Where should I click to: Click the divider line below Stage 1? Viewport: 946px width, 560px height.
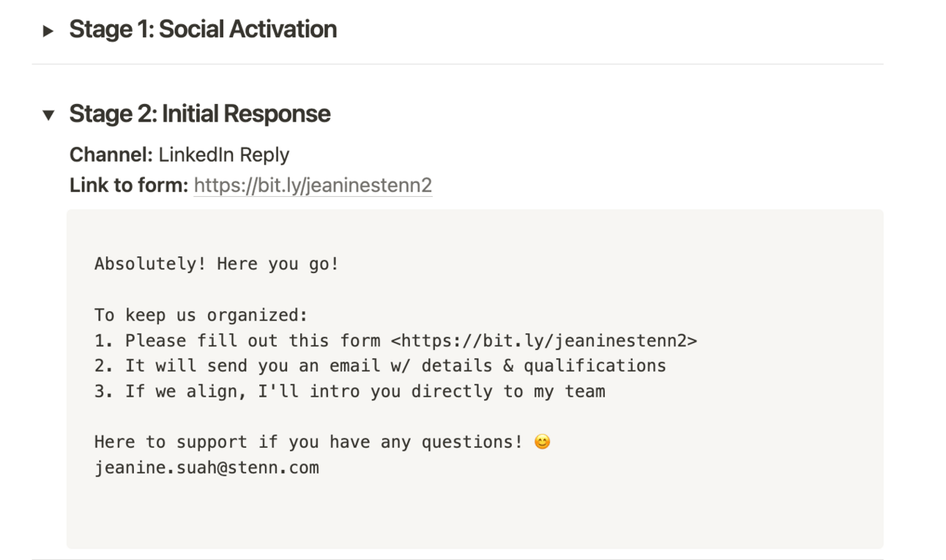pos(458,64)
